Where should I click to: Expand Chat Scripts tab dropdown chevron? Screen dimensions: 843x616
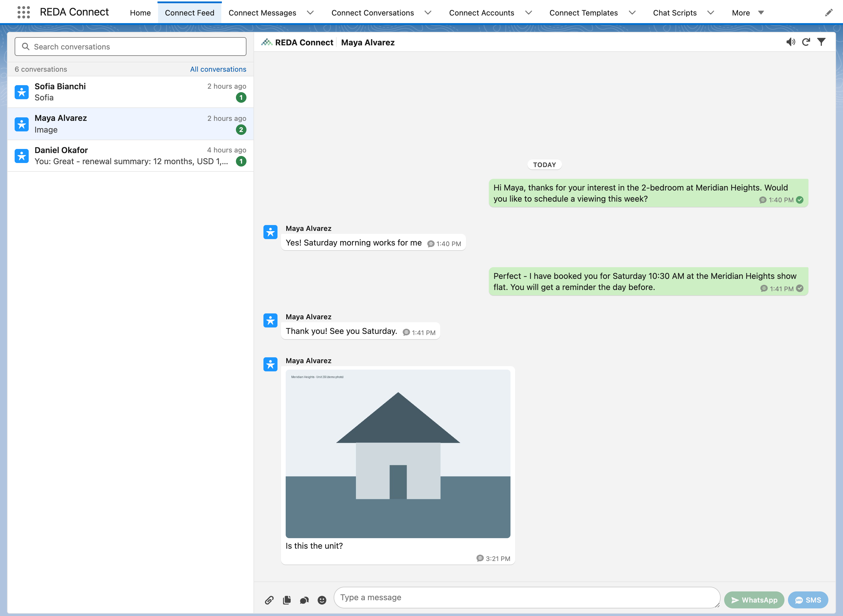point(711,13)
